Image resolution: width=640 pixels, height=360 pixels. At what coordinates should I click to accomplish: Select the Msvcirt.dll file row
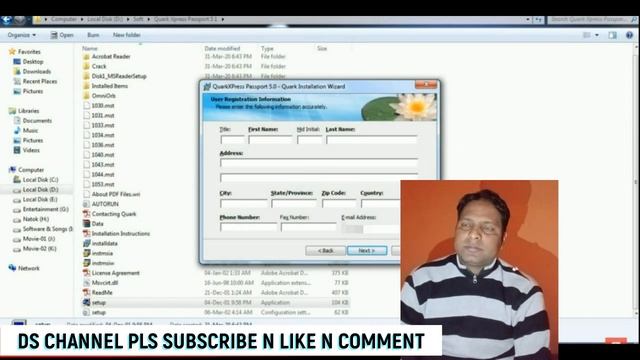(x=216, y=282)
